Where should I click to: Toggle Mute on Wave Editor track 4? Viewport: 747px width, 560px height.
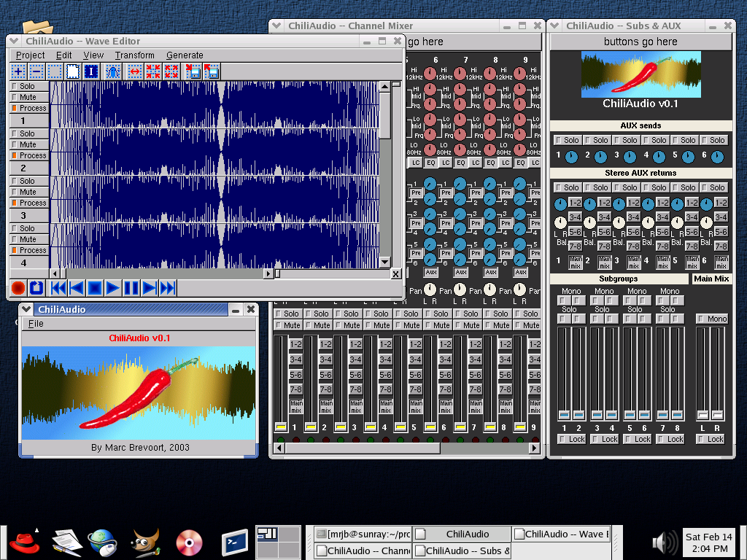point(29,239)
